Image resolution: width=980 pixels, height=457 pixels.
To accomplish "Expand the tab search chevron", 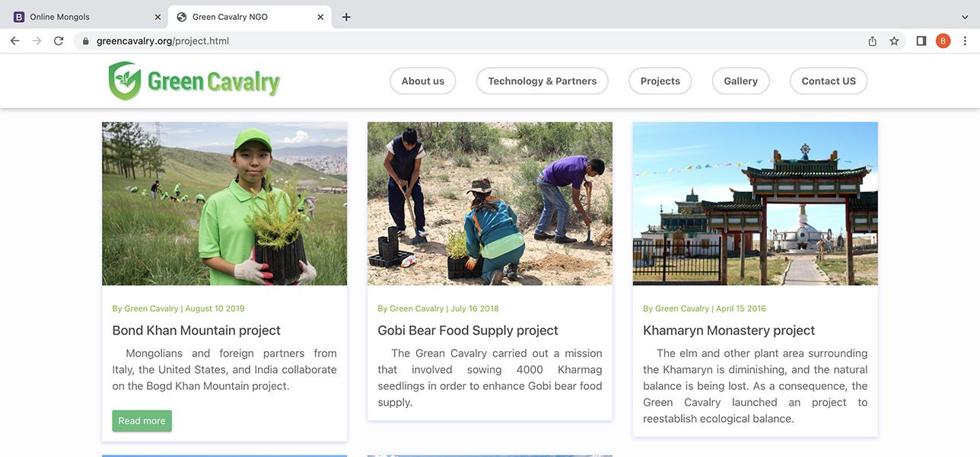I will coord(965,17).
